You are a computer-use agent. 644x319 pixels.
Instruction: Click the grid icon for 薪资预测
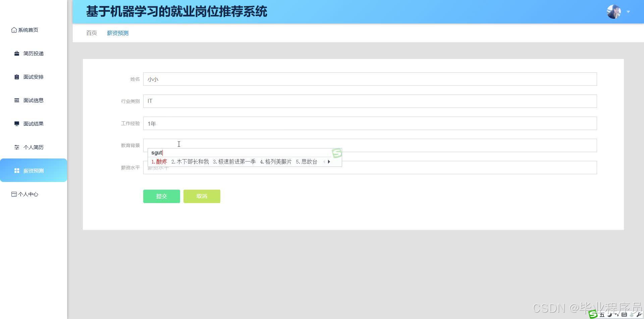[x=17, y=171]
